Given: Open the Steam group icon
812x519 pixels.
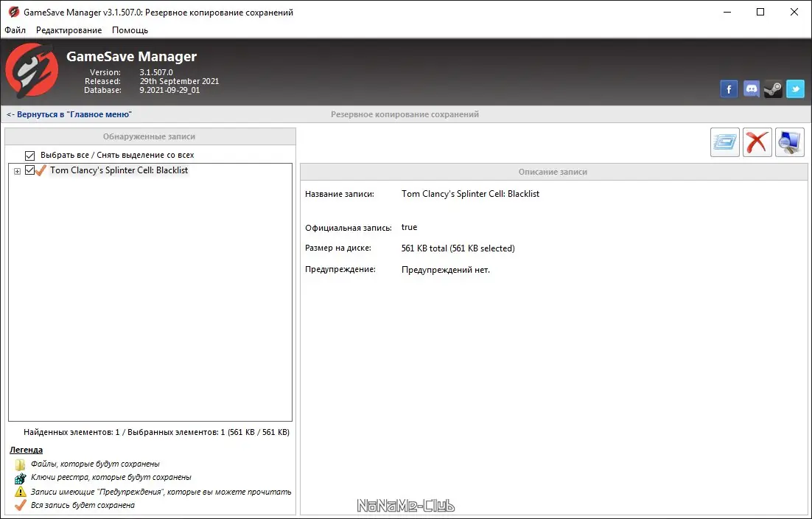Looking at the screenshot, I should pyautogui.click(x=773, y=89).
